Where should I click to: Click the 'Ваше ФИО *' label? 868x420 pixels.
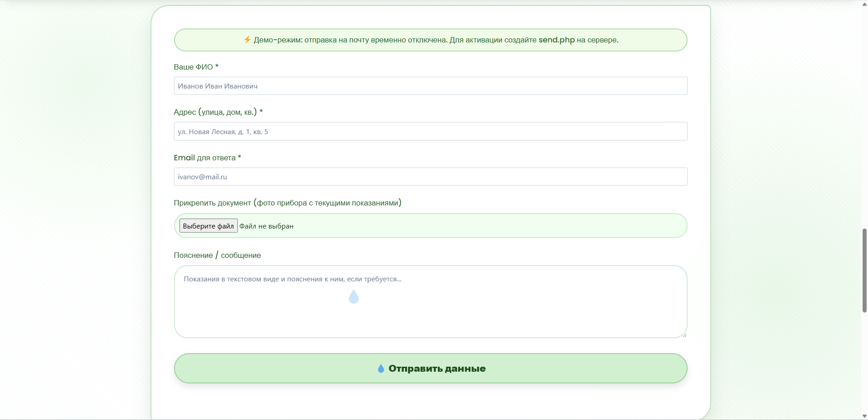196,67
